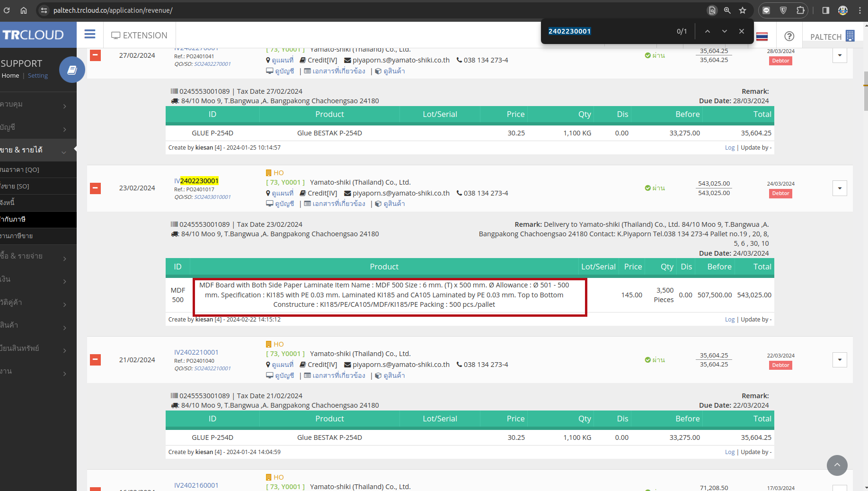Open browser profile avatar
The image size is (868, 491).
[843, 10]
